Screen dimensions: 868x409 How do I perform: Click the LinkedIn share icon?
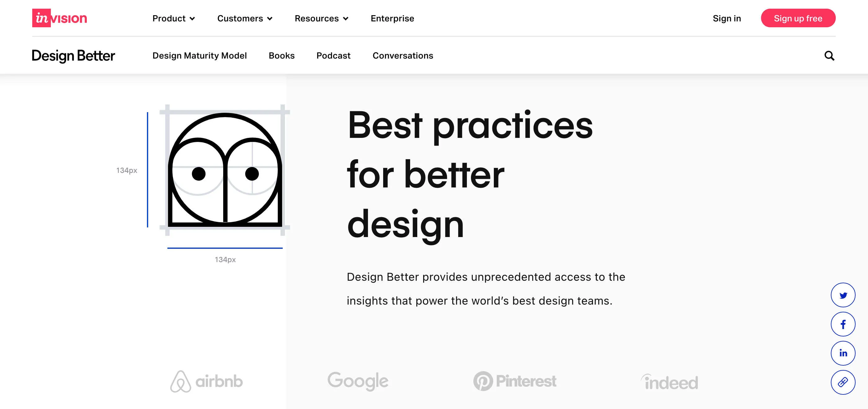click(x=844, y=352)
